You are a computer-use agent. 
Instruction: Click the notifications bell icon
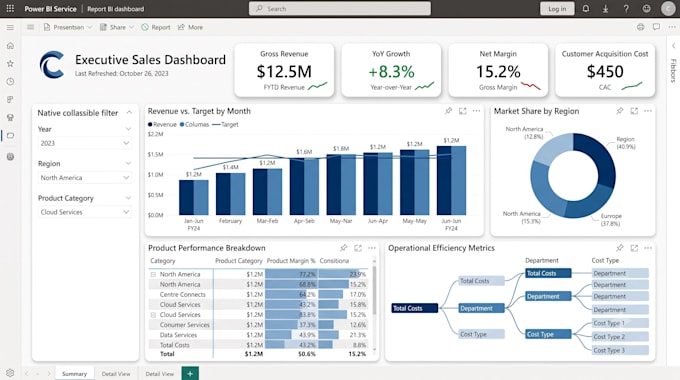[x=585, y=8]
